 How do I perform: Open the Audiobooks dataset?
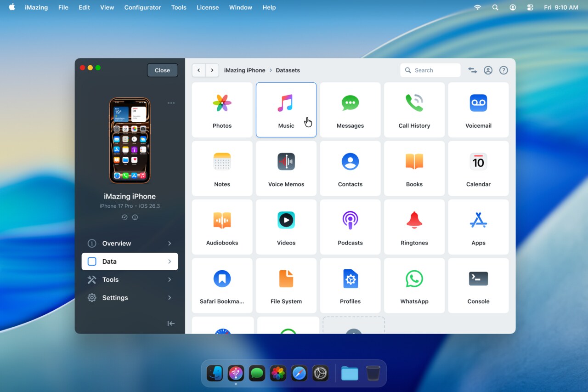(x=222, y=227)
